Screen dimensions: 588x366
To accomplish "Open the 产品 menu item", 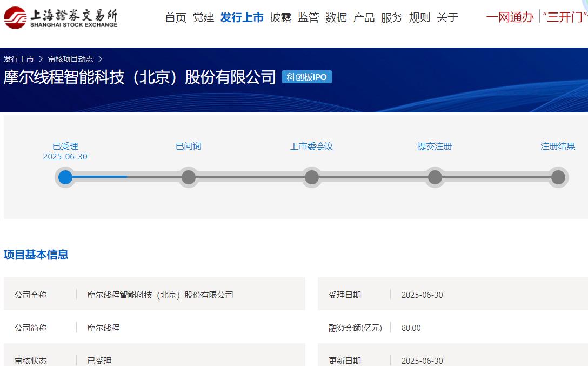I will [x=364, y=17].
